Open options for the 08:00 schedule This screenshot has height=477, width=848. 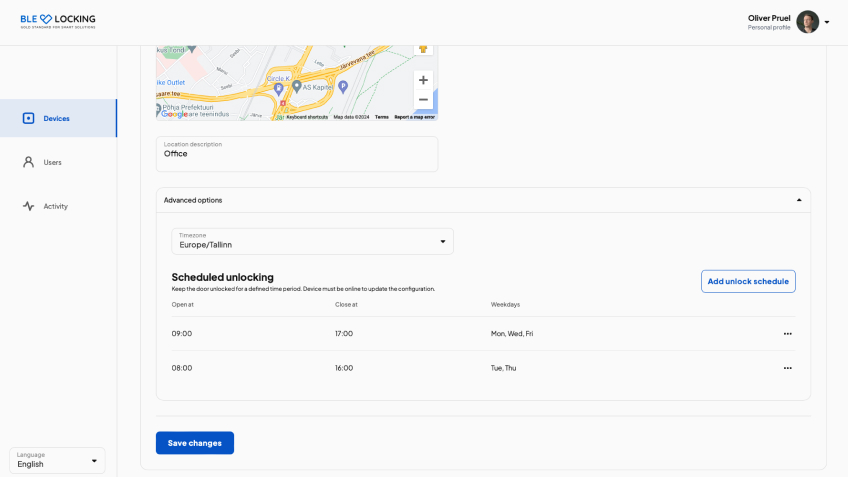[x=787, y=368]
